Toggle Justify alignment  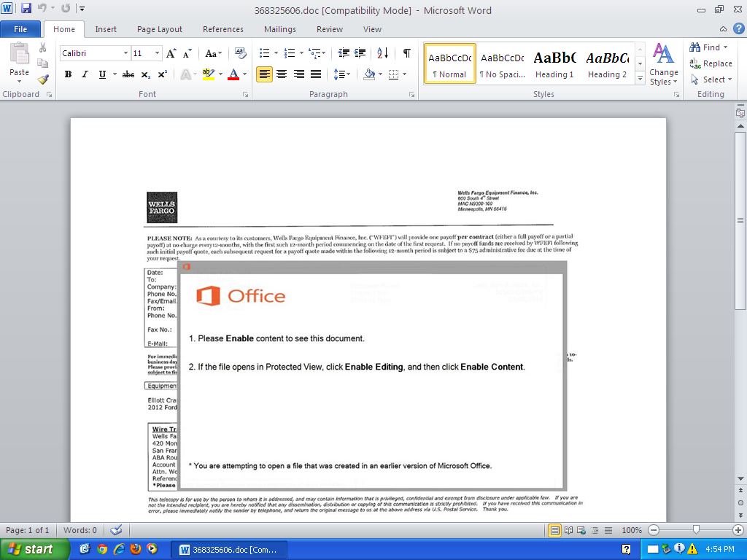pos(316,74)
